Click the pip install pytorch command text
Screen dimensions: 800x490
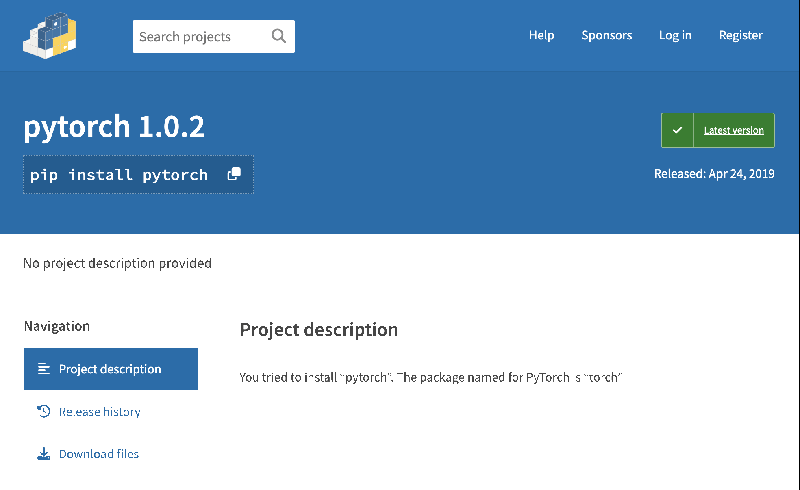pos(119,175)
